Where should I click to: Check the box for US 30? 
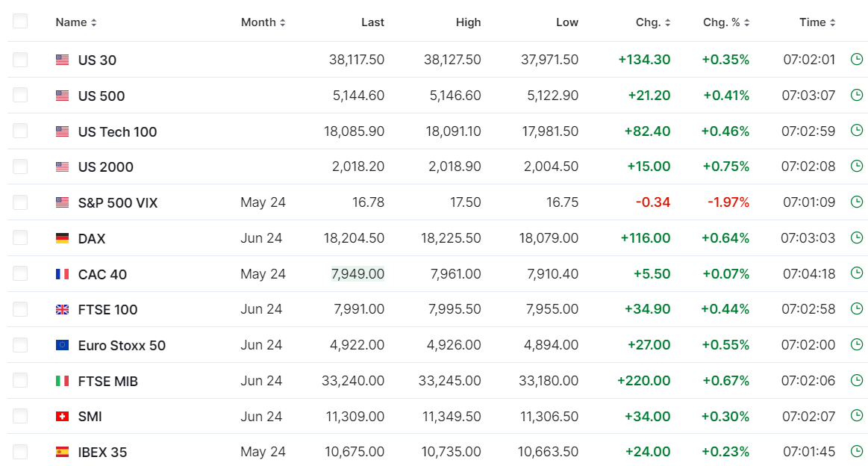click(20, 59)
